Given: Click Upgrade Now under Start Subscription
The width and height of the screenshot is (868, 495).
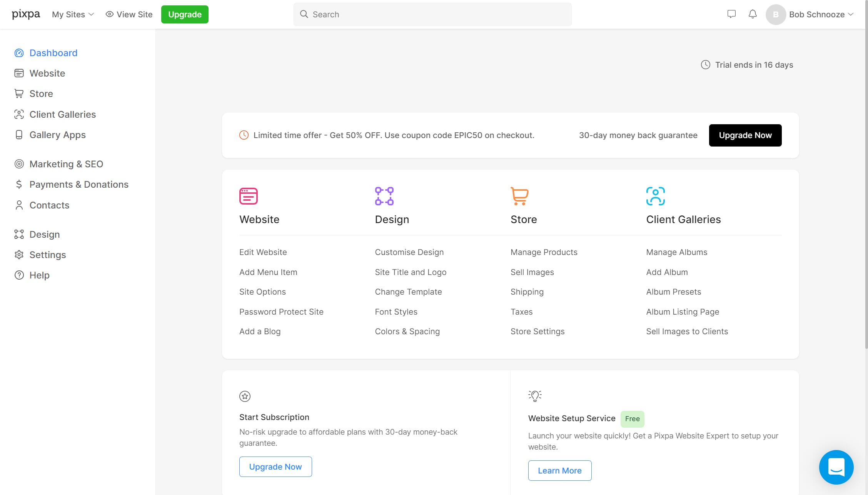Looking at the screenshot, I should click(x=275, y=467).
